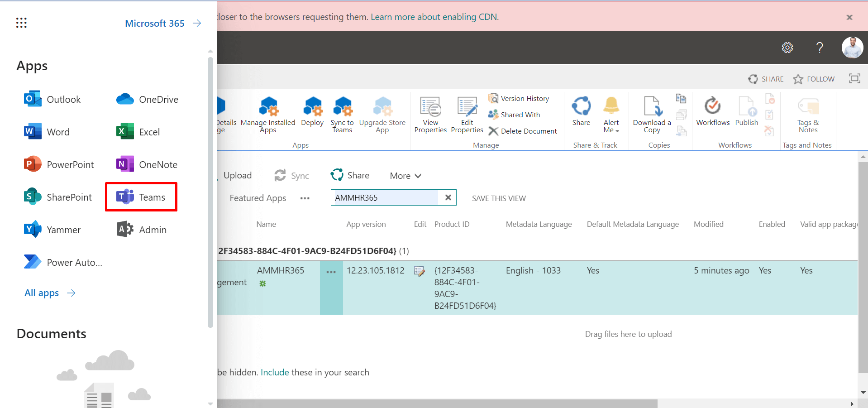This screenshot has width=868, height=408.
Task: Sort by App version column header
Action: point(366,224)
